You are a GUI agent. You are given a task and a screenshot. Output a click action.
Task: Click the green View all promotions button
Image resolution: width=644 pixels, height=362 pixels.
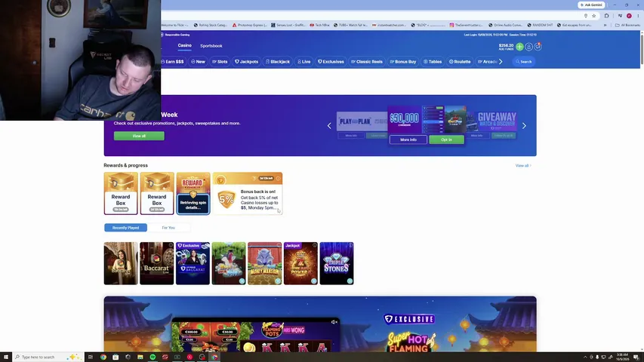[139, 136]
